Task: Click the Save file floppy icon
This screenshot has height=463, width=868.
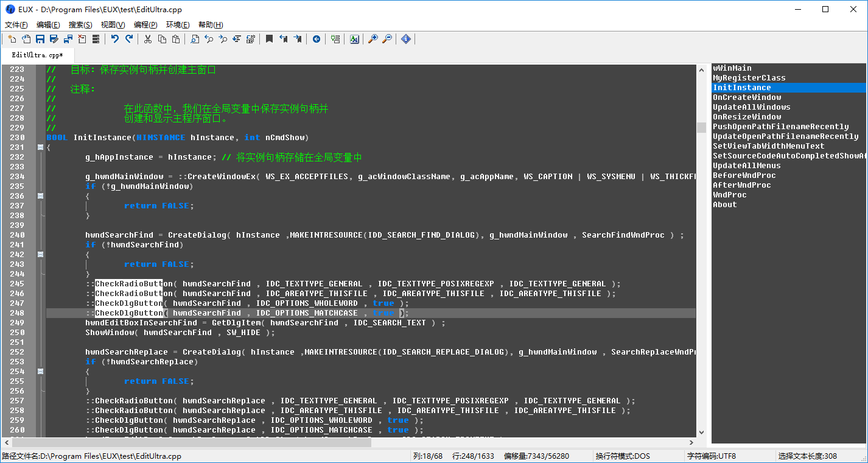Action: point(40,39)
